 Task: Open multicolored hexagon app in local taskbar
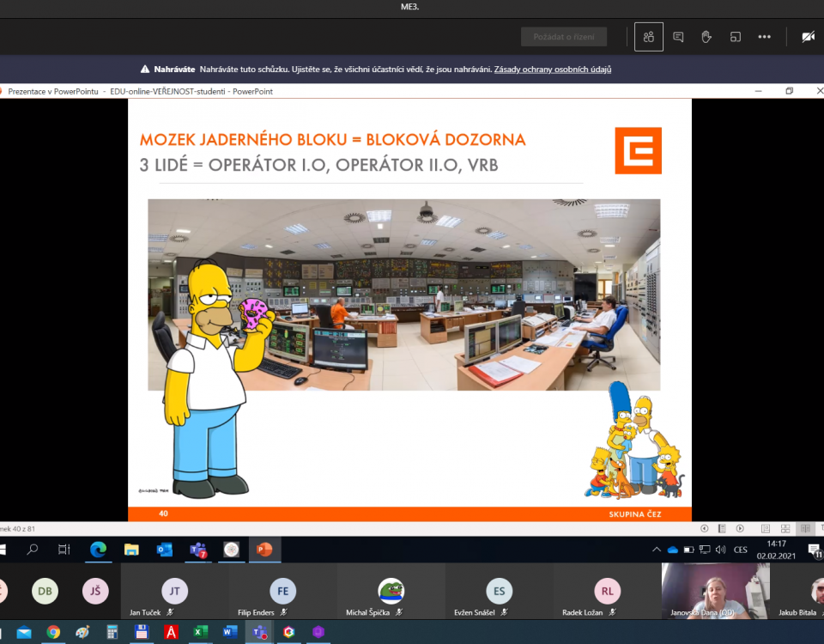tap(288, 632)
